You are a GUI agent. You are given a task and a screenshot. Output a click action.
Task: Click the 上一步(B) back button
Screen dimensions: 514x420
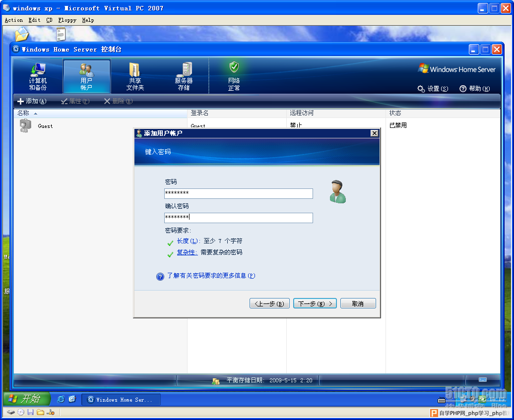tap(269, 303)
